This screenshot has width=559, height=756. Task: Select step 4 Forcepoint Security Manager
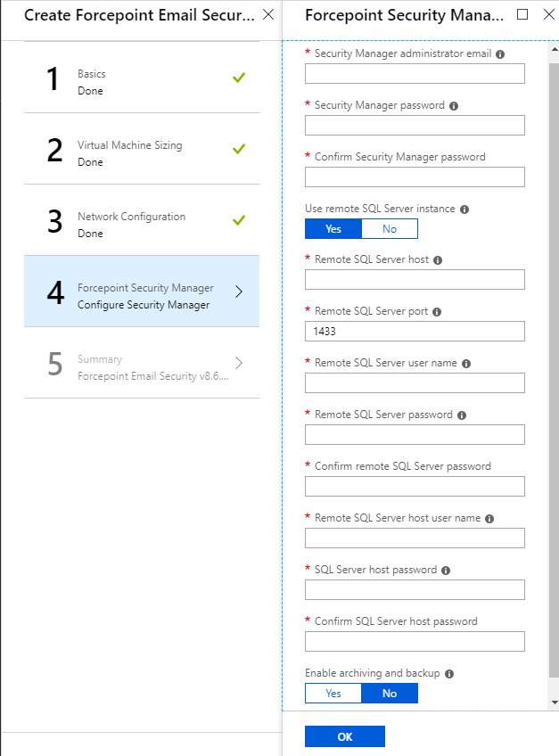point(142,292)
